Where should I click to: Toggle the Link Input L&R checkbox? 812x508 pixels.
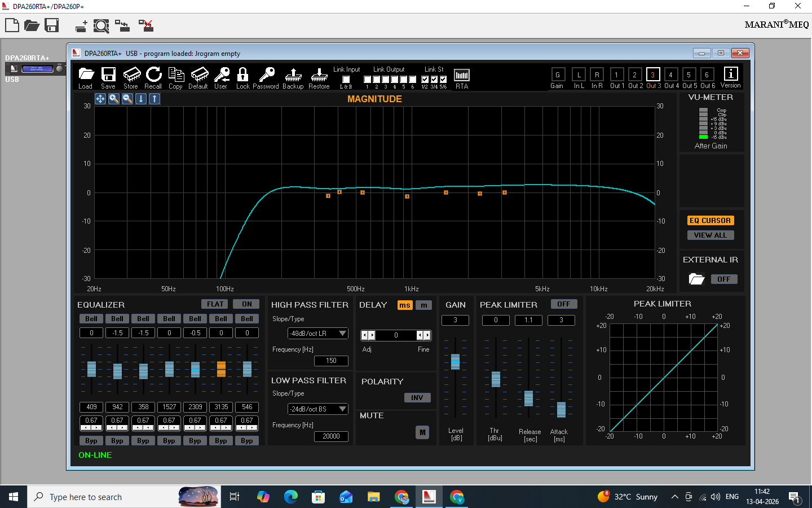(x=346, y=80)
